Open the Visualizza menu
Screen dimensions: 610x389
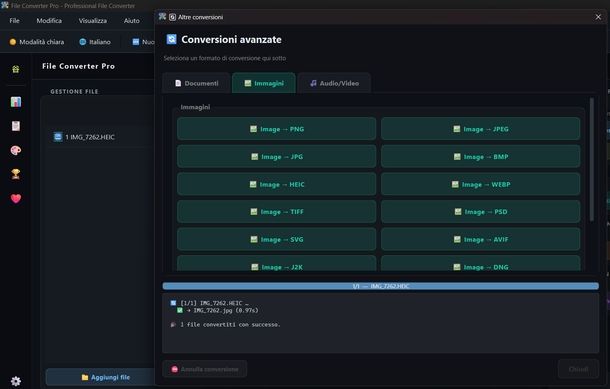click(93, 21)
